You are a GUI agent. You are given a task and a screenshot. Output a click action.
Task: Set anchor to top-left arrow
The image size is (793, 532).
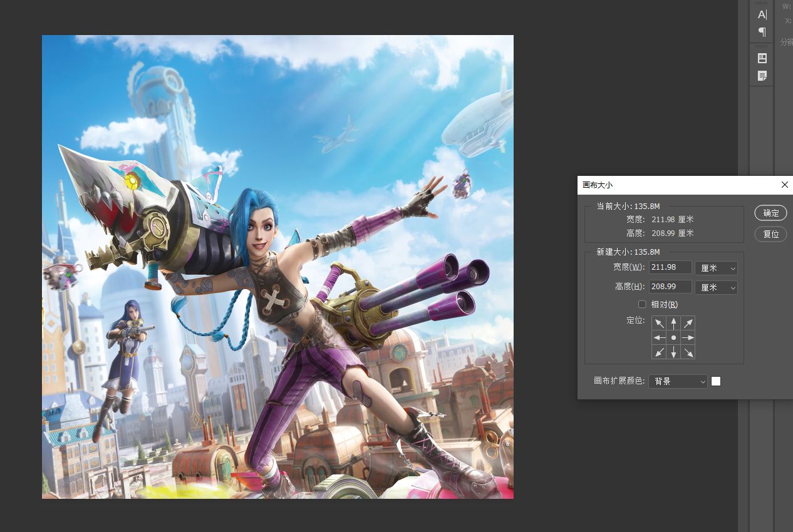coord(659,323)
